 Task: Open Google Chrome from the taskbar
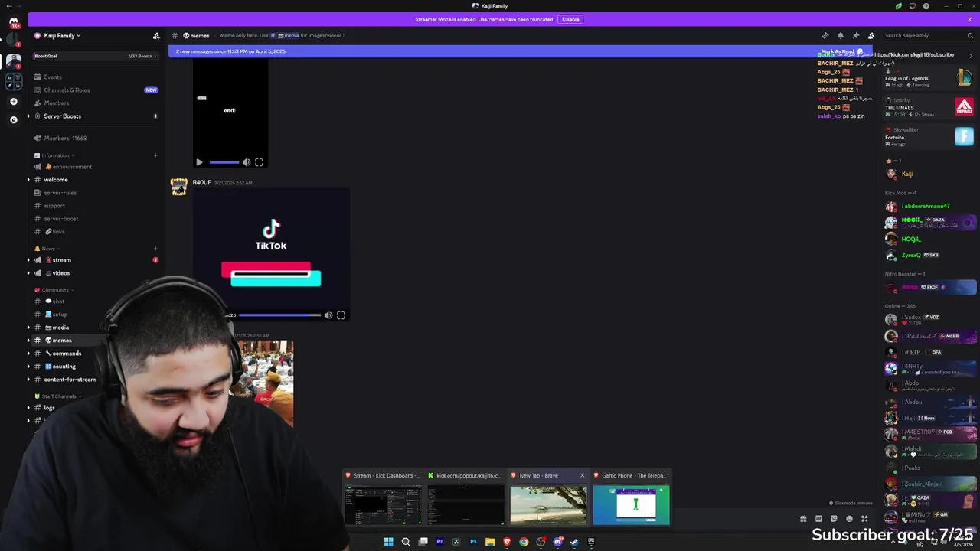524,542
